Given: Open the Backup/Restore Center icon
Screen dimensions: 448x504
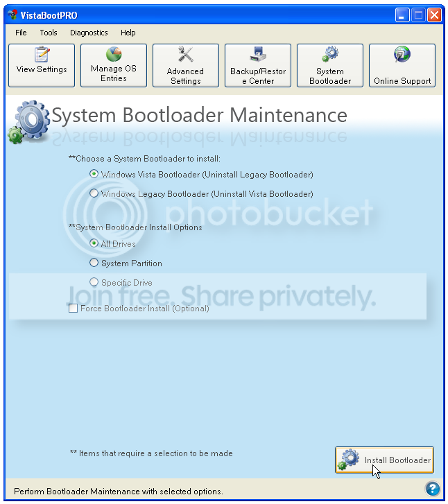Looking at the screenshot, I should 258,55.
